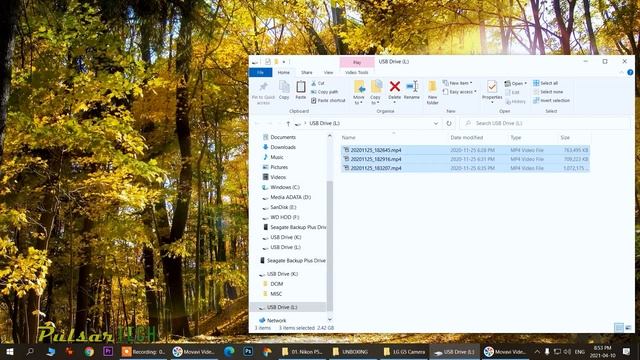Open the DCIM folder in tree
The height and width of the screenshot is (360, 640).
click(x=276, y=284)
